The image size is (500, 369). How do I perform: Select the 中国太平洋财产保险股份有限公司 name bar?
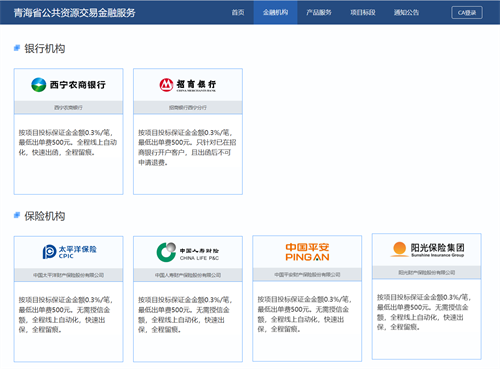[68, 275]
